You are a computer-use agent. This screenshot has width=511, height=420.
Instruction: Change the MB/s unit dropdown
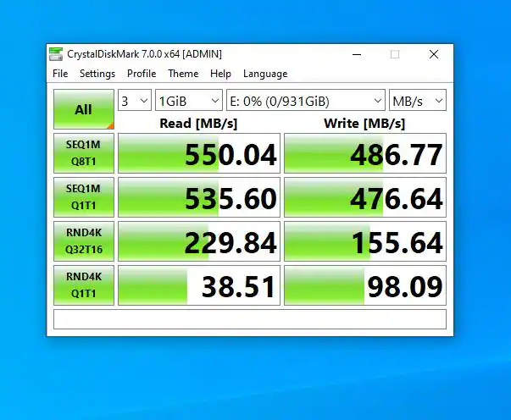[417, 101]
